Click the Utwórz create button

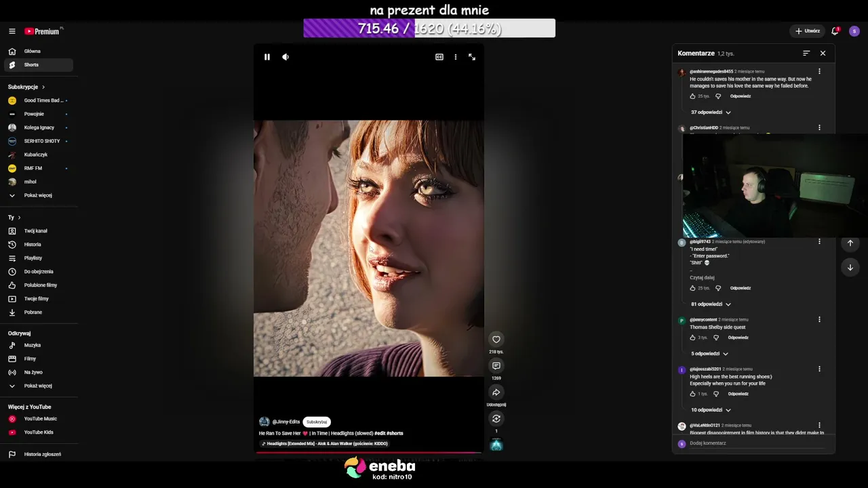pos(808,31)
